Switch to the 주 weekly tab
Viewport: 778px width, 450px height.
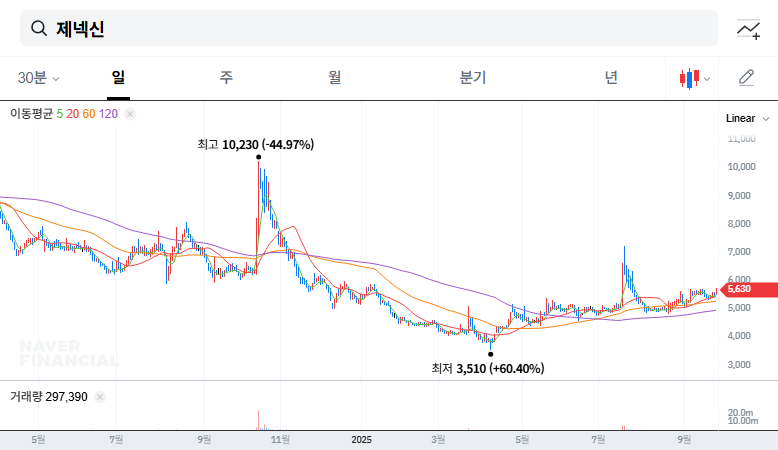click(226, 78)
